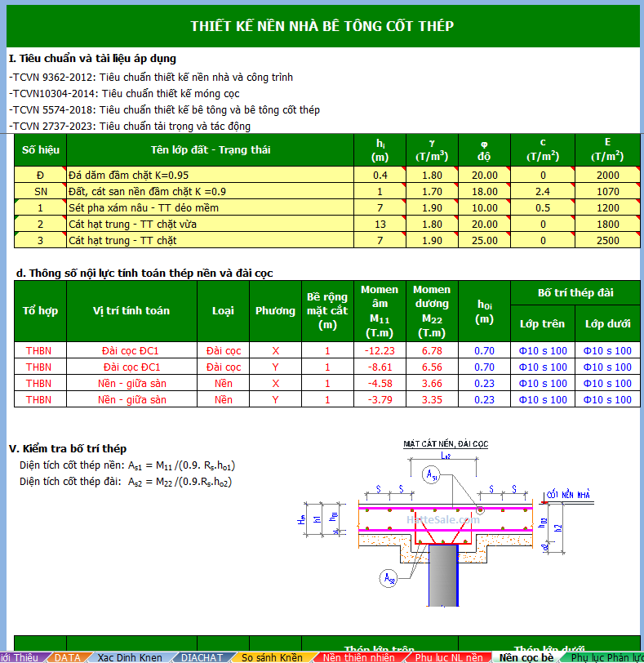
Task: Click Nền - giữa sàn cell in Phương Y row
Action: [131, 399]
